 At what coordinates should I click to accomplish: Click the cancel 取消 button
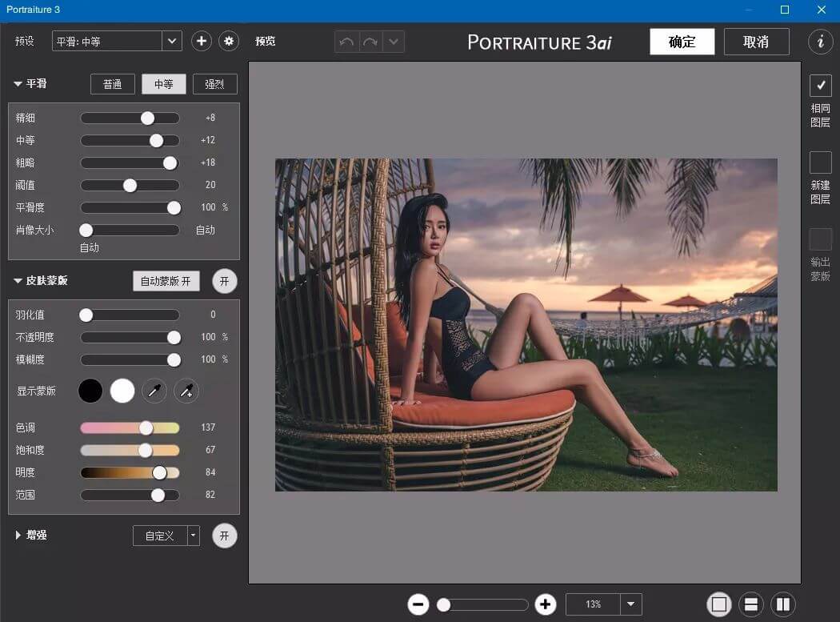pos(756,42)
